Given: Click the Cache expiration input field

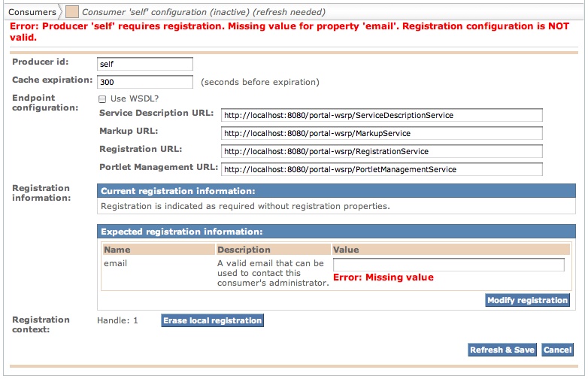Looking at the screenshot, I should [145, 82].
